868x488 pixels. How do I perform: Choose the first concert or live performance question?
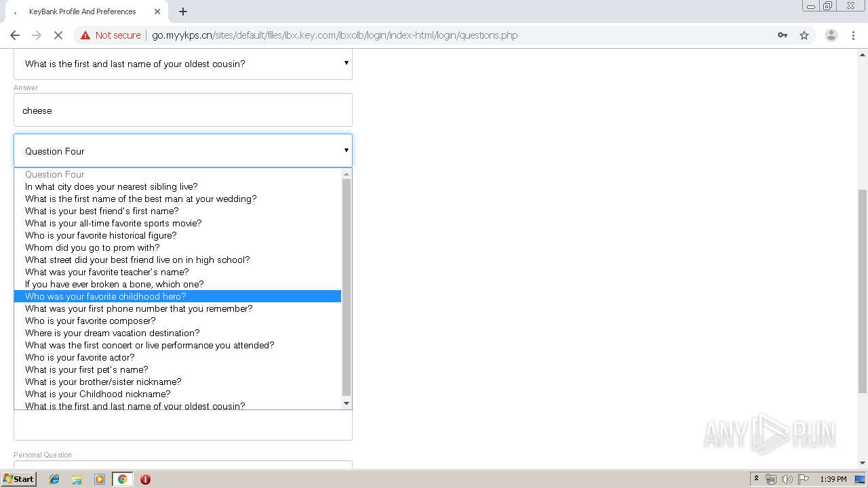[178, 345]
